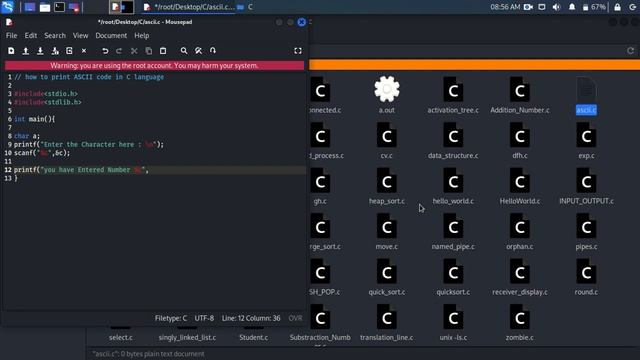Click the battery 67% indicator
The height and width of the screenshot is (360, 640).
[594, 7]
